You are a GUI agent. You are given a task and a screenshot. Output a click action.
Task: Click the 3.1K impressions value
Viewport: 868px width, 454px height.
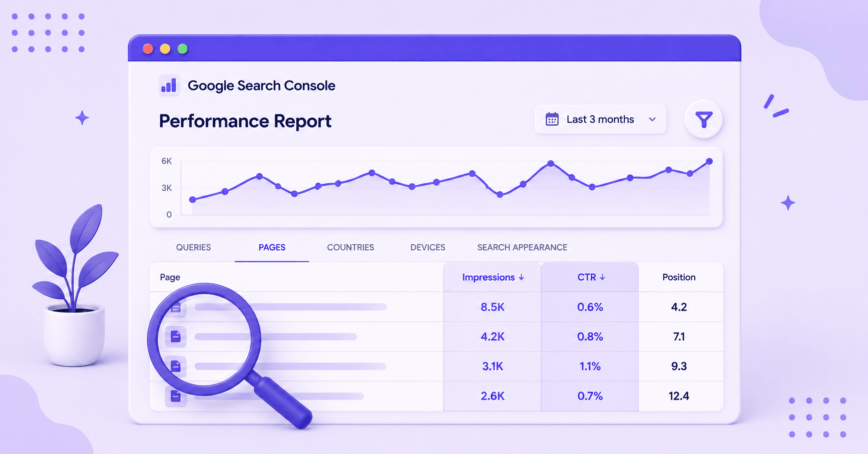coord(493,366)
